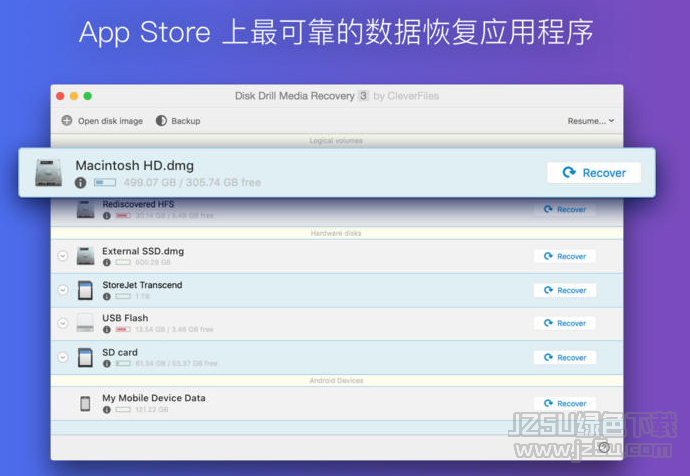Screen dimensions: 690x476
Task: Click the StoreJet Transcend disk icon
Action: point(85,290)
